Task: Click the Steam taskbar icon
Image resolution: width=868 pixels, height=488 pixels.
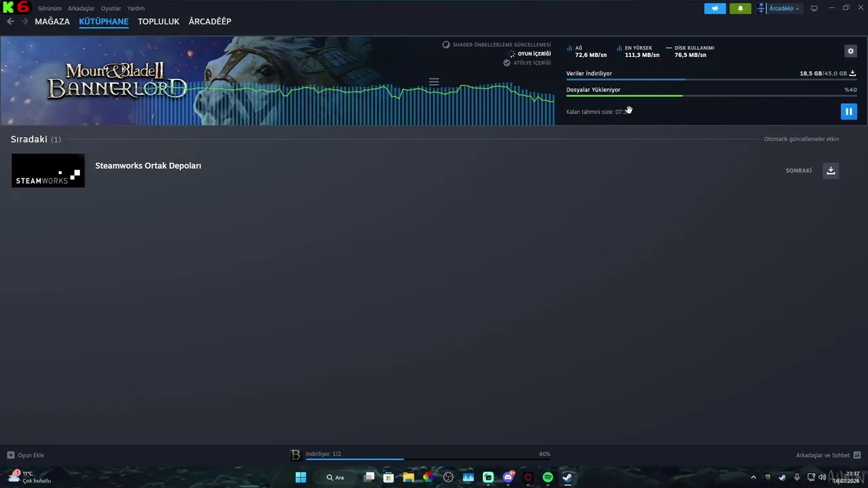Action: point(568,477)
